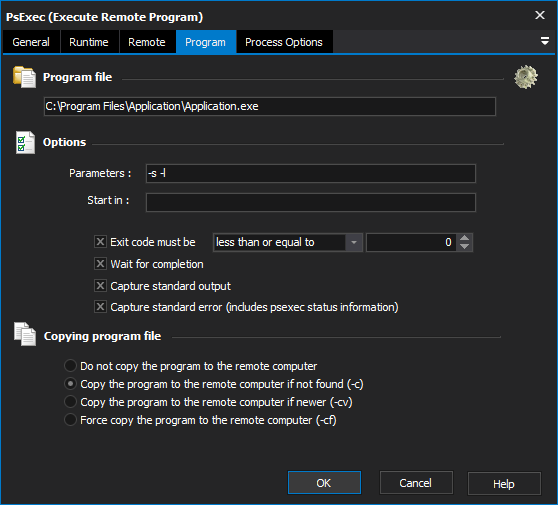Toggle the Exit code must be checkbox
Image resolution: width=558 pixels, height=505 pixels.
coord(100,242)
